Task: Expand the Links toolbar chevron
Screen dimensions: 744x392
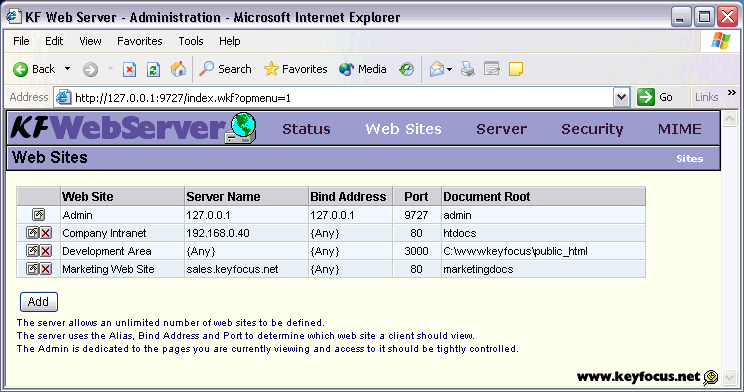Action: pyautogui.click(x=732, y=93)
